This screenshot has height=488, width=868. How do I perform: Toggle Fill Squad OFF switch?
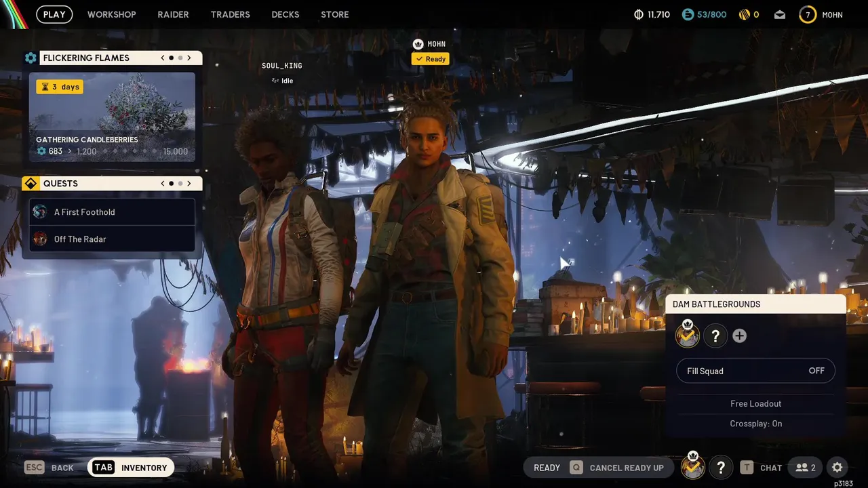tap(755, 371)
